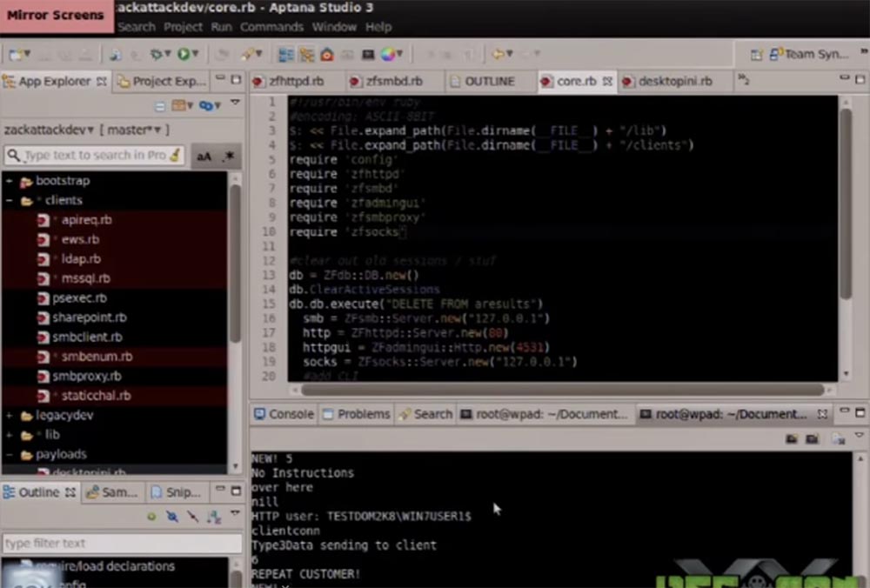Open the Project Exp... tab

pos(162,82)
